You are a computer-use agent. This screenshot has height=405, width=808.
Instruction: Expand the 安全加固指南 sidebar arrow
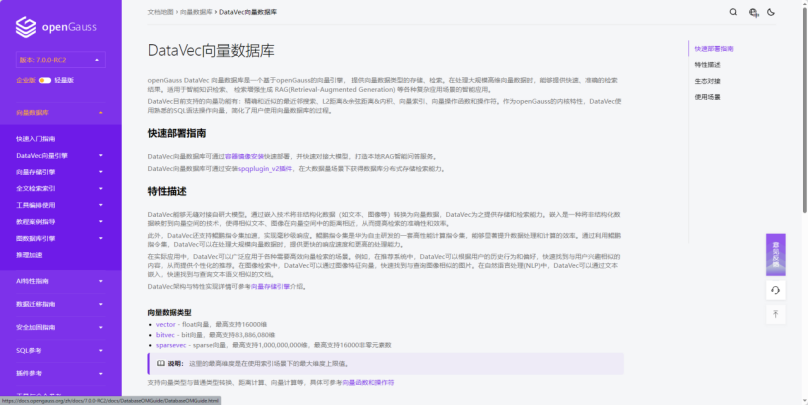point(100,328)
